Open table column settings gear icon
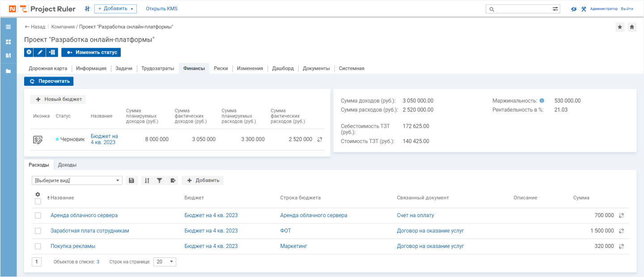Image resolution: width=644 pixels, height=277 pixels. click(x=38, y=194)
